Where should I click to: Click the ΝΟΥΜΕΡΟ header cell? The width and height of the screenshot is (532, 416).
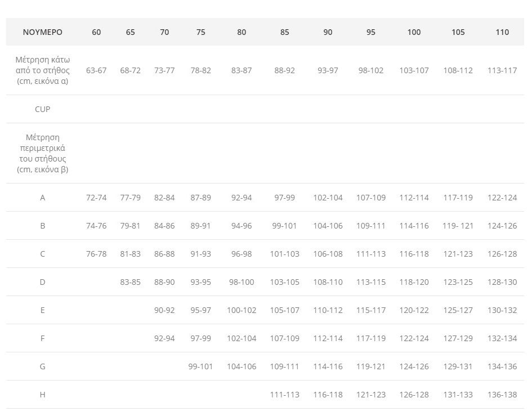pyautogui.click(x=43, y=32)
